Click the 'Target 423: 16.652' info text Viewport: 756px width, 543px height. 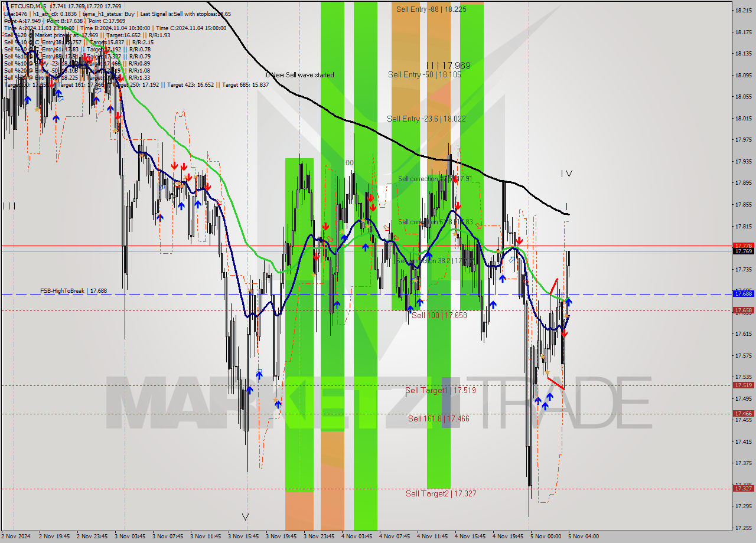point(191,84)
